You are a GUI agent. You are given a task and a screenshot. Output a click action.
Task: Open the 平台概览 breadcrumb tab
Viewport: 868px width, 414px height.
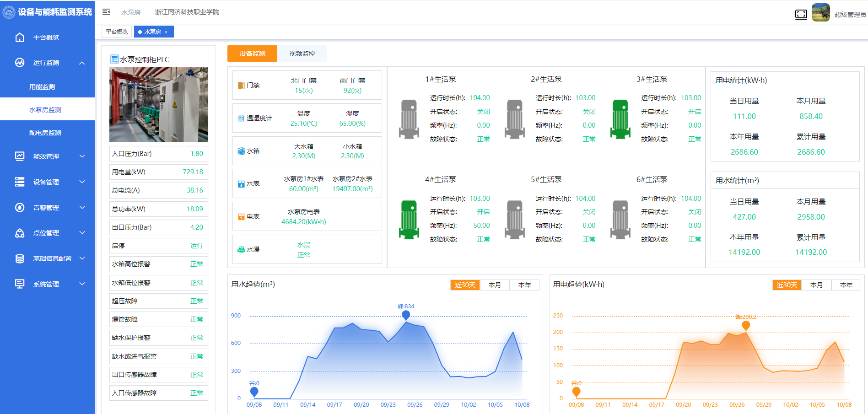[x=116, y=31]
